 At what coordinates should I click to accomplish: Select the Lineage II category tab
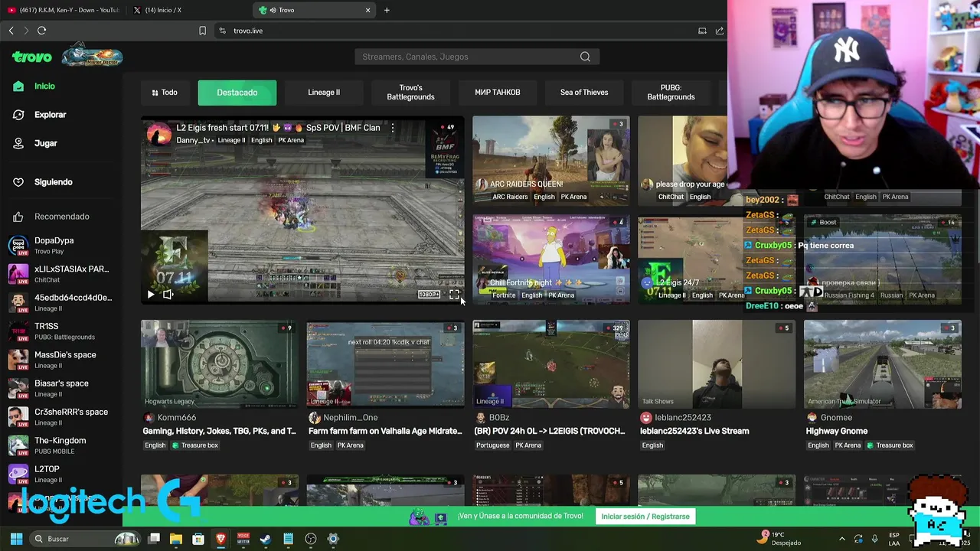tap(324, 93)
